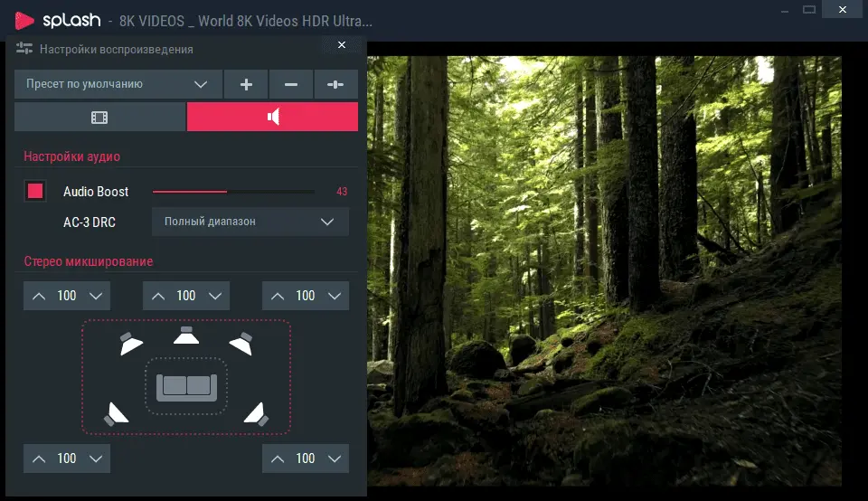Select the rear left speaker icon
Image resolution: width=868 pixels, height=501 pixels.
(x=117, y=414)
